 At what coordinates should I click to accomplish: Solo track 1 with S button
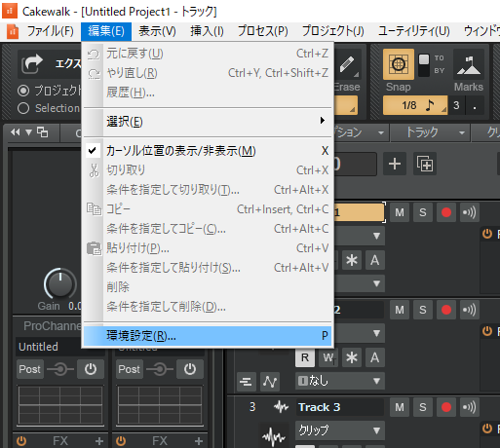[x=423, y=212]
